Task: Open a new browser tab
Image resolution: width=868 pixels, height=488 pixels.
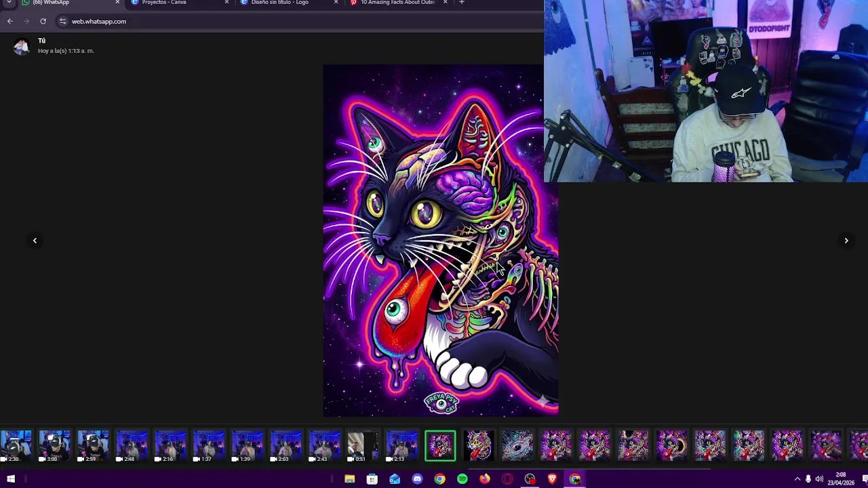Action: [x=462, y=3]
